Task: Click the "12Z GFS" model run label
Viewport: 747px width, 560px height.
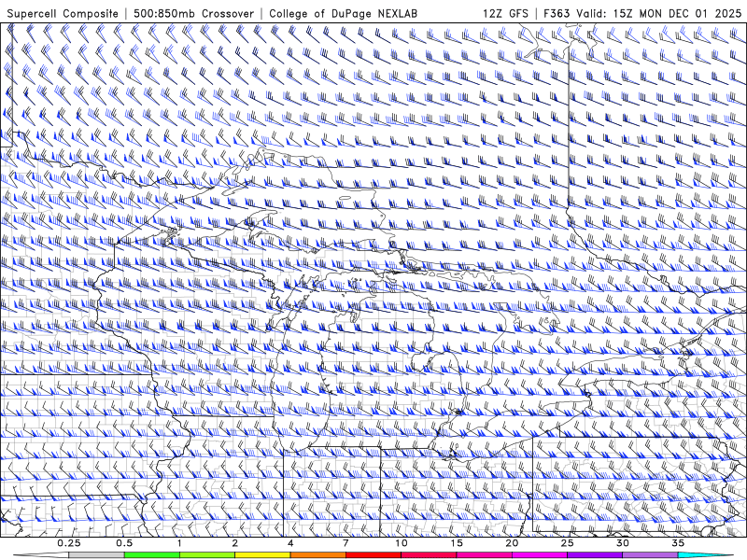Action: pos(505,14)
